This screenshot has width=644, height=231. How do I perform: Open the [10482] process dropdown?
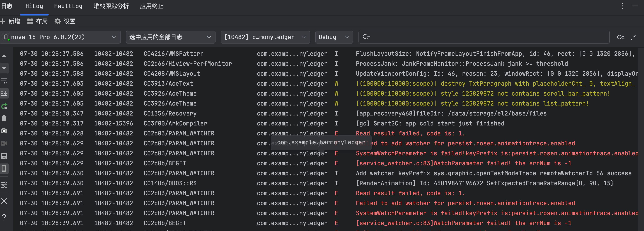[265, 37]
